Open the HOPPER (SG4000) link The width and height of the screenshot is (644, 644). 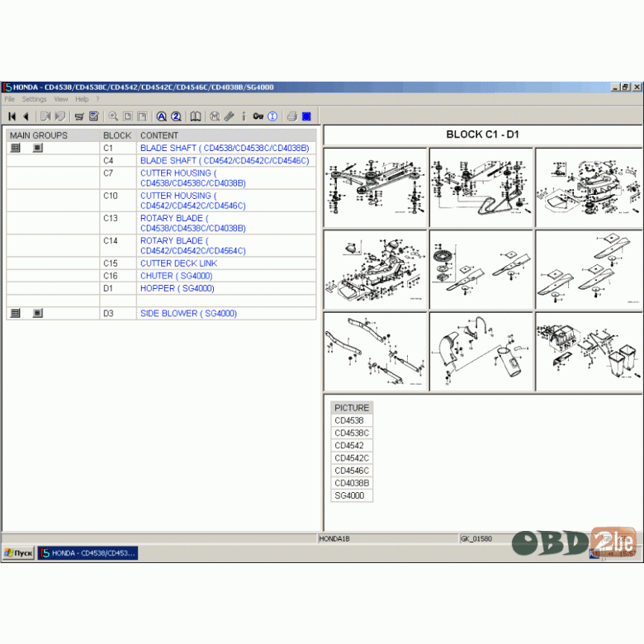click(x=177, y=289)
